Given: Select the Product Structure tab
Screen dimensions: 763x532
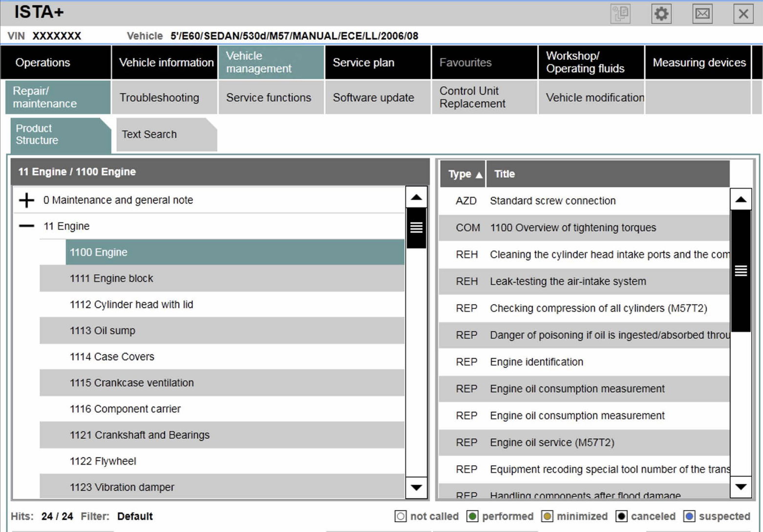Looking at the screenshot, I should tap(61, 135).
